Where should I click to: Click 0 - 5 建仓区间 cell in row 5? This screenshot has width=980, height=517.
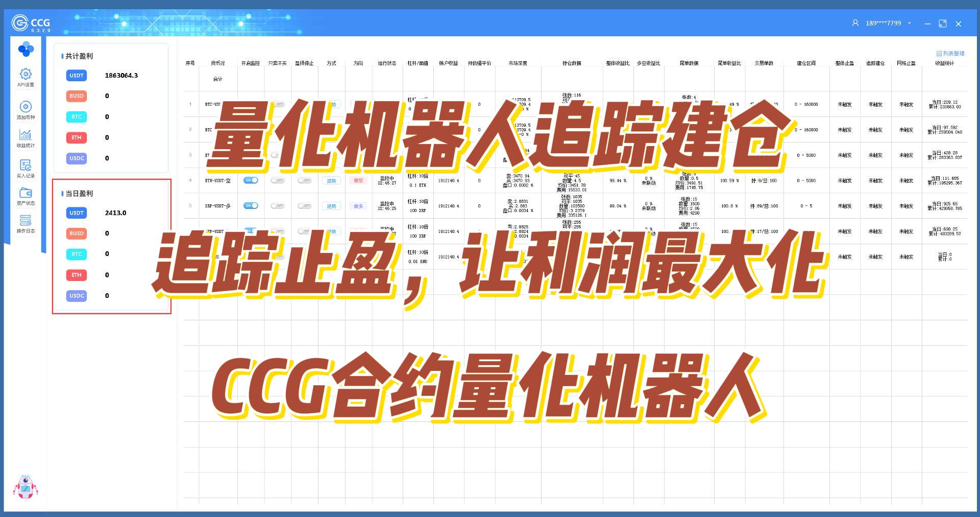point(806,206)
